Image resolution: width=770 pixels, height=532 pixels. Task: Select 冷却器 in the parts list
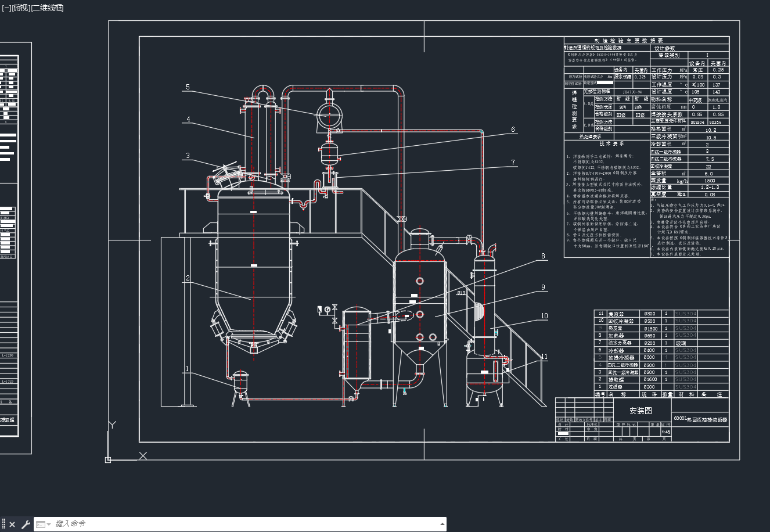[x=616, y=350]
